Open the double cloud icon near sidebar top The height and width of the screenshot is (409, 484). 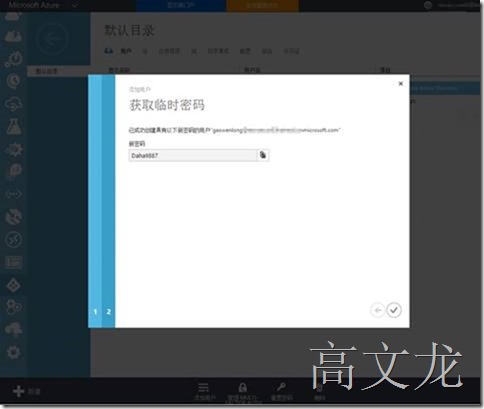click(14, 36)
